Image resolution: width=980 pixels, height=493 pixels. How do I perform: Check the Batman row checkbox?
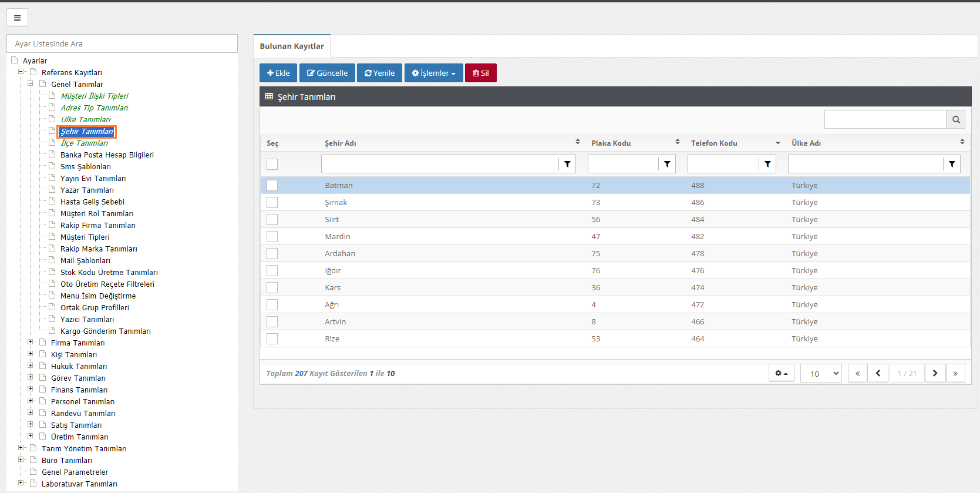point(272,185)
